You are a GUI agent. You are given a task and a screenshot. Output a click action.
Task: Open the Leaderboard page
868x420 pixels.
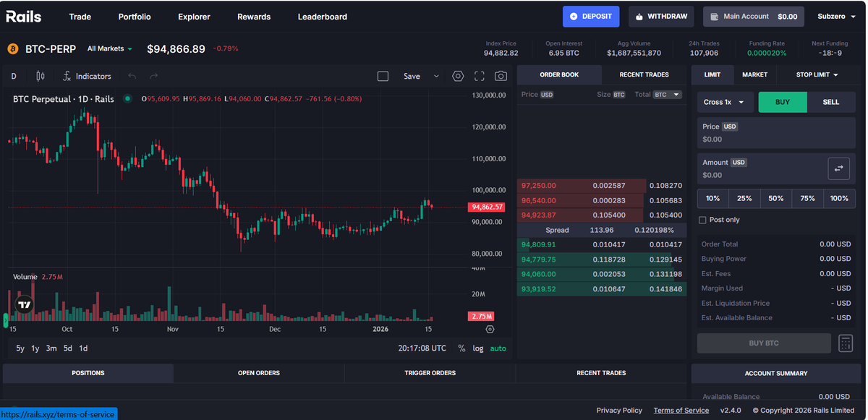point(323,17)
